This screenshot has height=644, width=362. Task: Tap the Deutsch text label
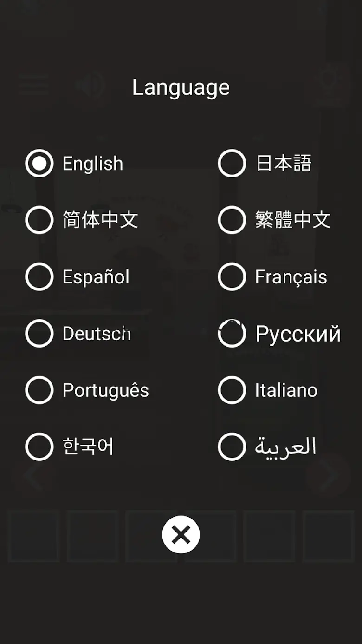[97, 334]
